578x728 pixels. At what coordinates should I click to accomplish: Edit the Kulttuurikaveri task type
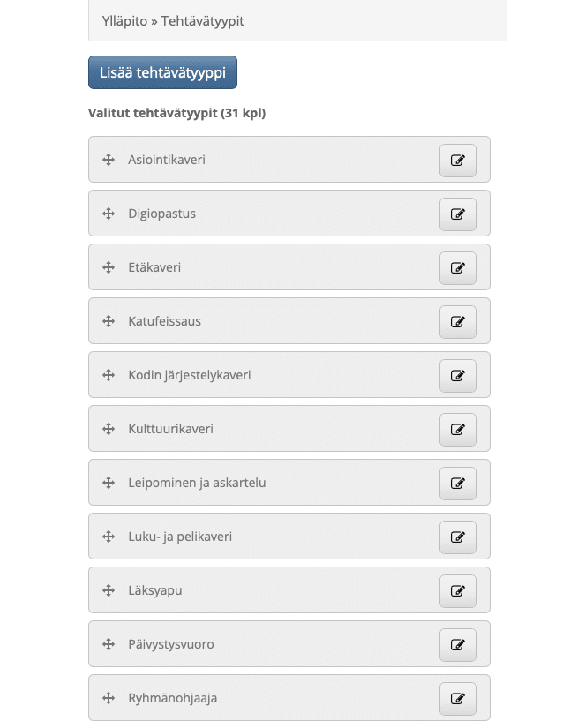457,430
